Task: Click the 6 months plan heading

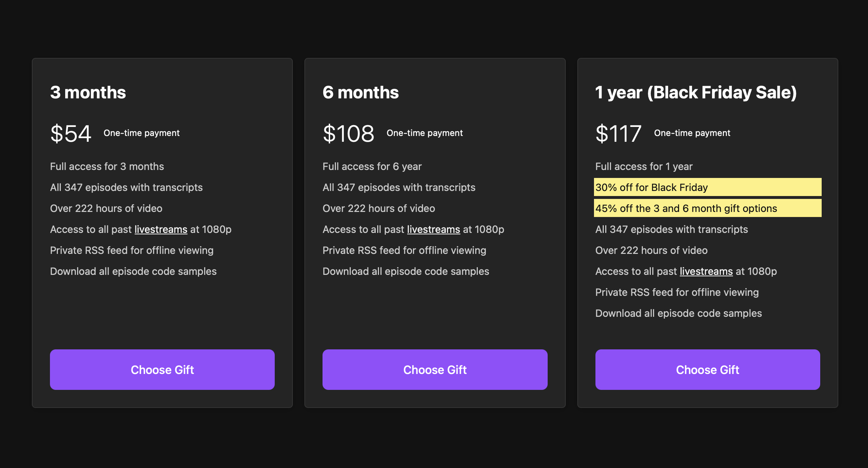Action: point(361,92)
